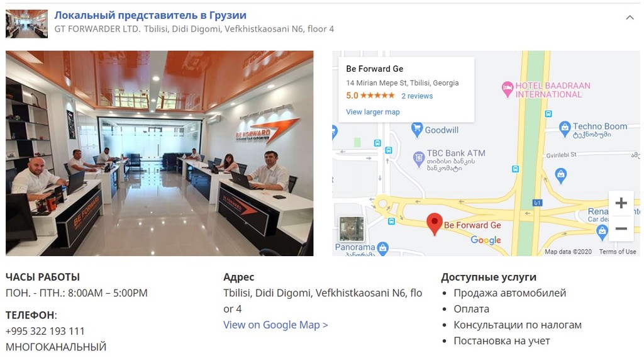Click the large office interior photo
The height and width of the screenshot is (358, 644).
pos(159,154)
